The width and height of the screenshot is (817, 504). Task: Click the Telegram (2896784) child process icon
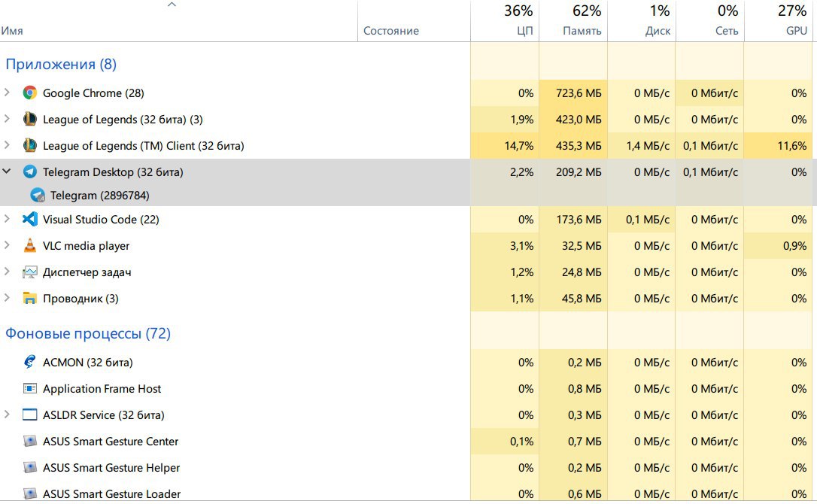(x=38, y=195)
